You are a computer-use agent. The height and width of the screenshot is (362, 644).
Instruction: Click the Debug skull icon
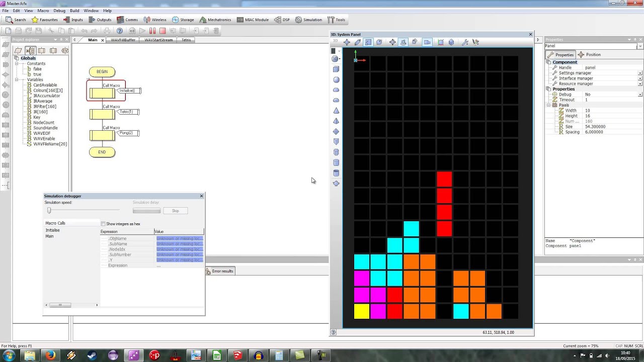point(132,31)
